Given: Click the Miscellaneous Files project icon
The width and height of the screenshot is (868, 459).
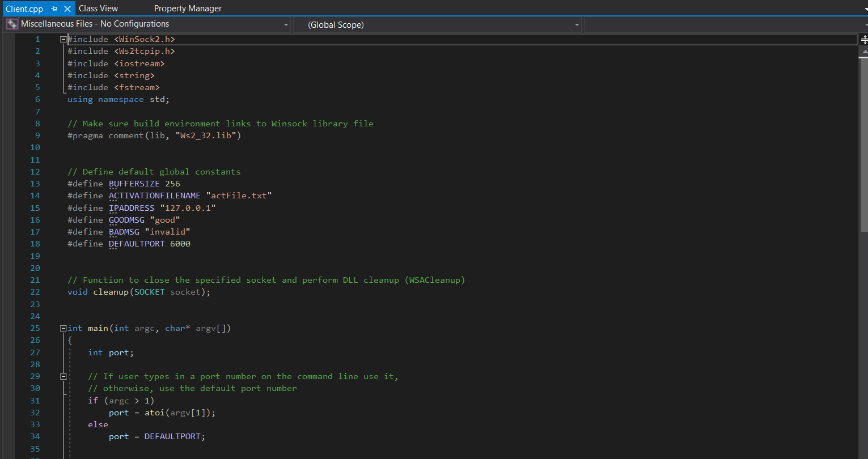Looking at the screenshot, I should click(11, 24).
